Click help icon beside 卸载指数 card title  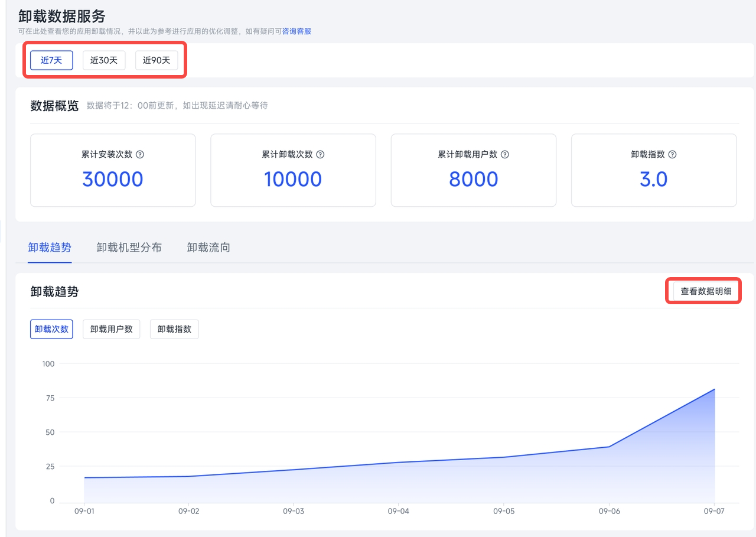(x=672, y=154)
